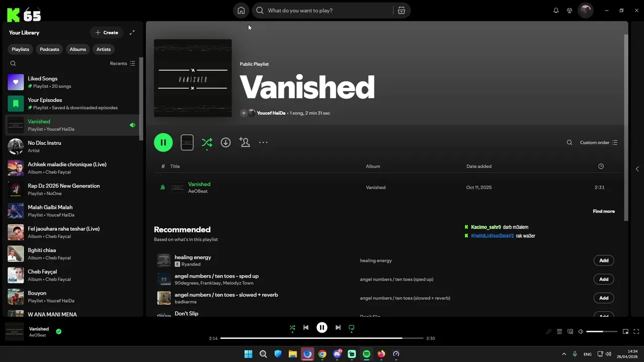Viewport: 644px width, 362px height.
Task: Search within the Vanished playlist
Action: (x=570, y=143)
